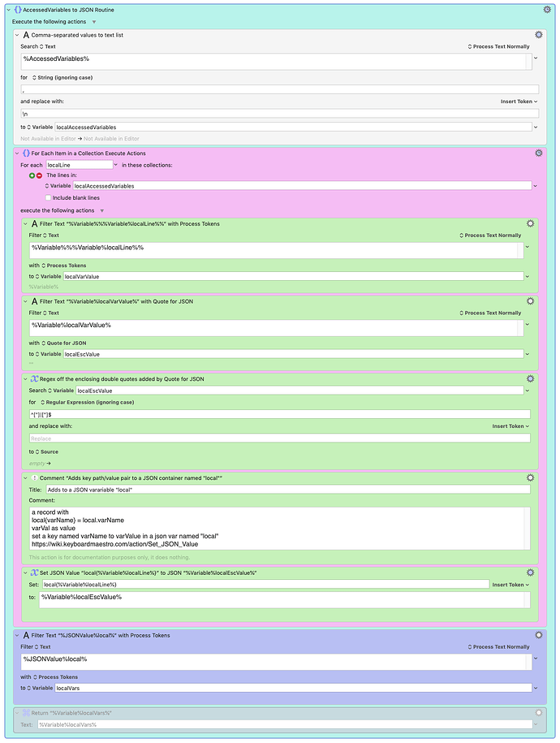Image resolution: width=560 pixels, height=743 pixels.
Task: Click the text icon of Comma-separated values action
Action: pos(26,35)
